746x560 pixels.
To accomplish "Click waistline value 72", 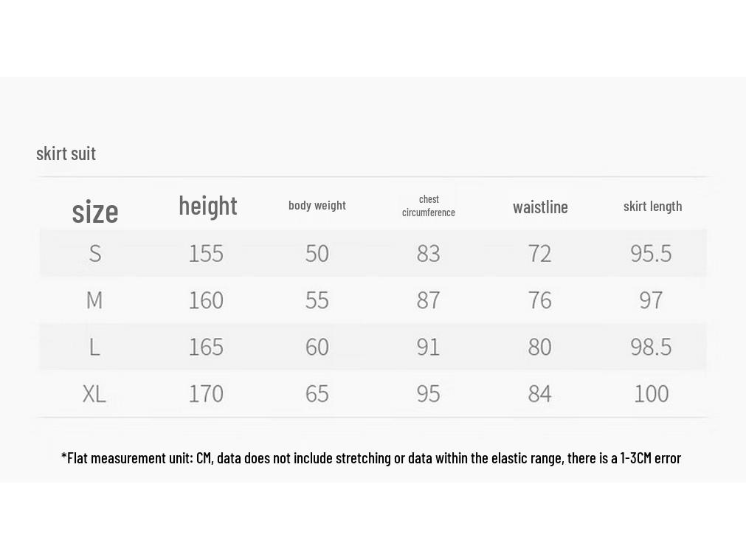I will pyautogui.click(x=539, y=253).
